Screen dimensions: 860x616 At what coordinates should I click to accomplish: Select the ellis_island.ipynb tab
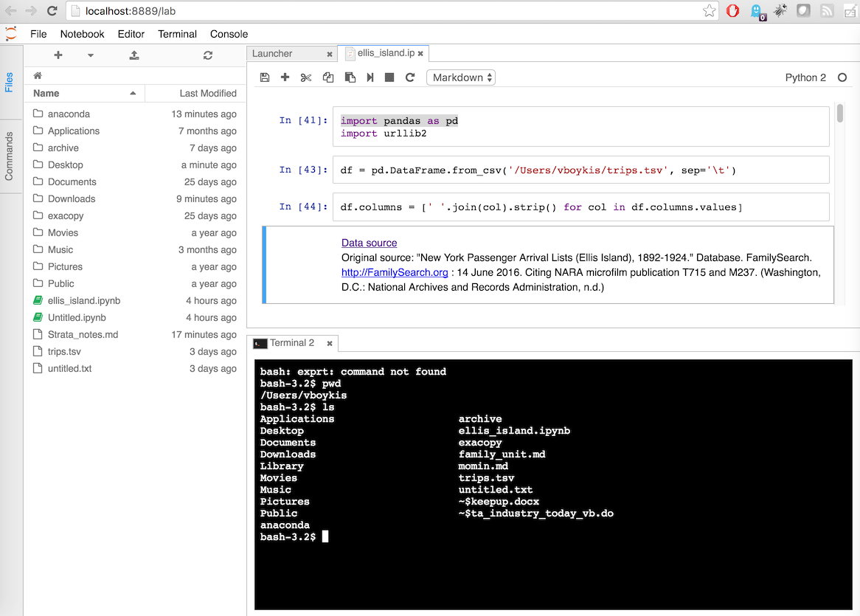[381, 53]
